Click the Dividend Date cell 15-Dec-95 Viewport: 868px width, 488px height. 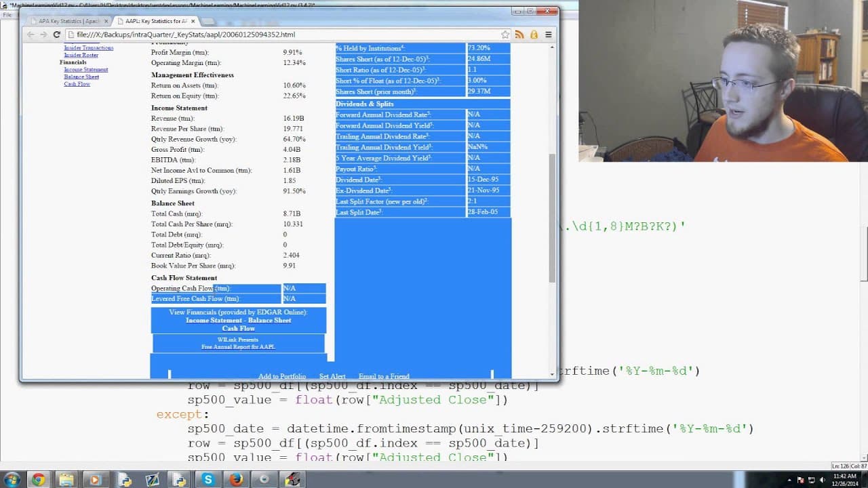pos(488,180)
